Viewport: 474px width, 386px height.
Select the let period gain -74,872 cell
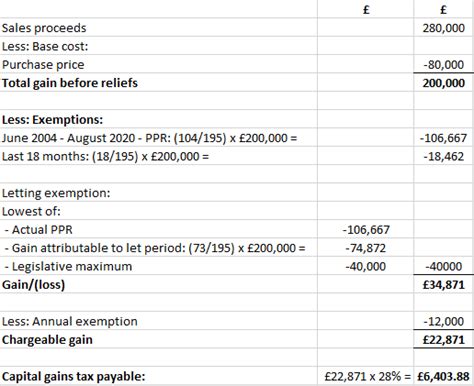[366, 248]
